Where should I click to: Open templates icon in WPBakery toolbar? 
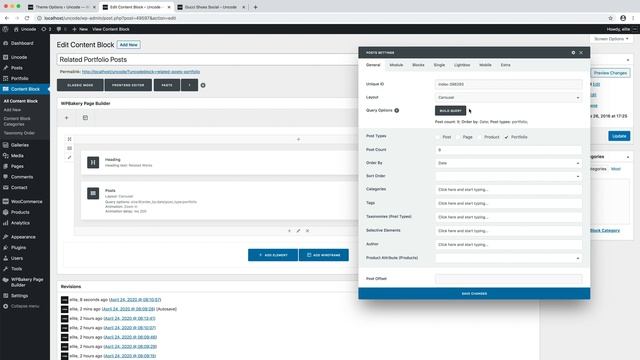pyautogui.click(x=85, y=118)
